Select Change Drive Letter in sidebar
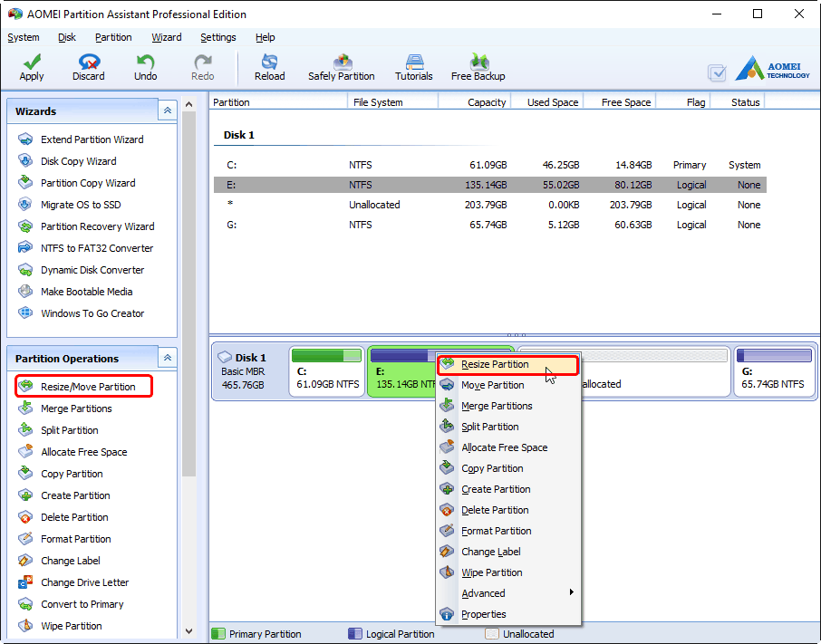This screenshot has width=821, height=644. [x=73, y=582]
